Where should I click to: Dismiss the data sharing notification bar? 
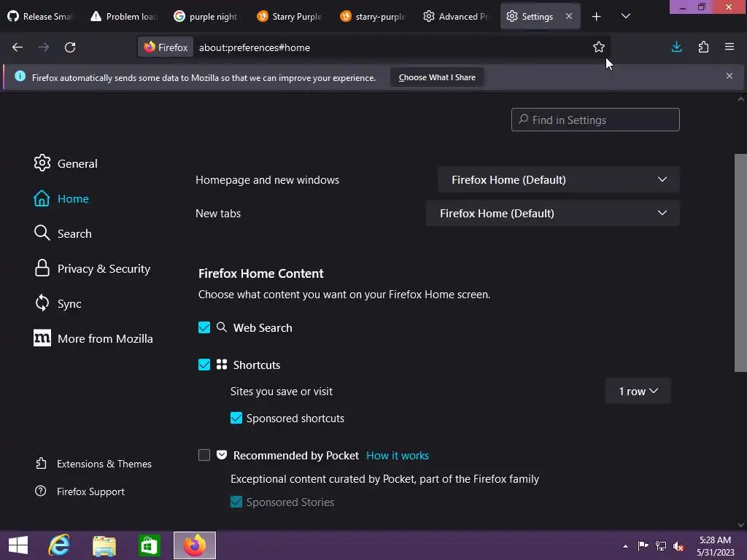point(729,76)
